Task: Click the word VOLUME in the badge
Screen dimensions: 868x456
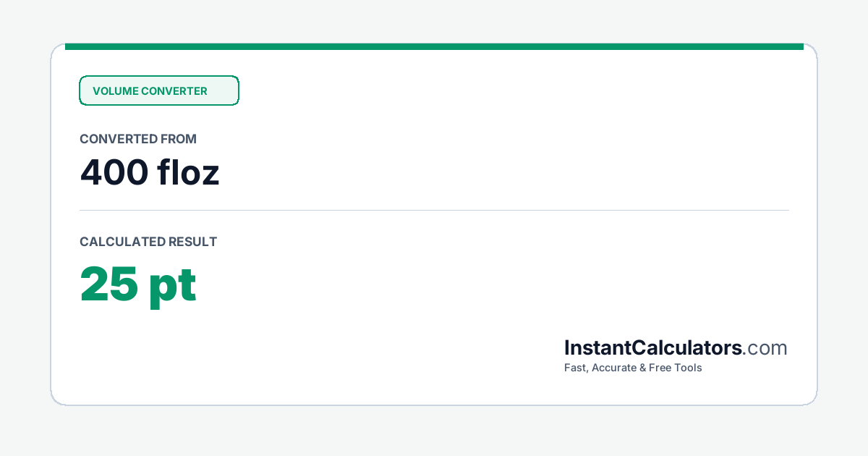Action: click(115, 91)
